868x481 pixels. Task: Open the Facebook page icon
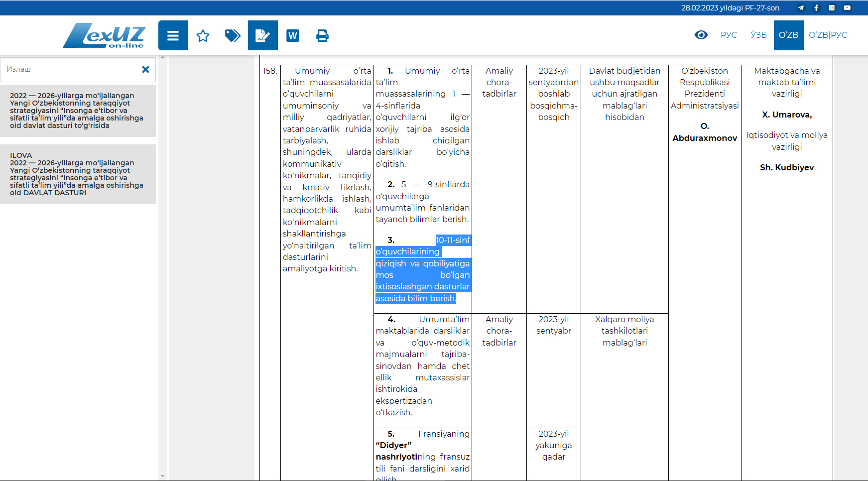coord(816,7)
